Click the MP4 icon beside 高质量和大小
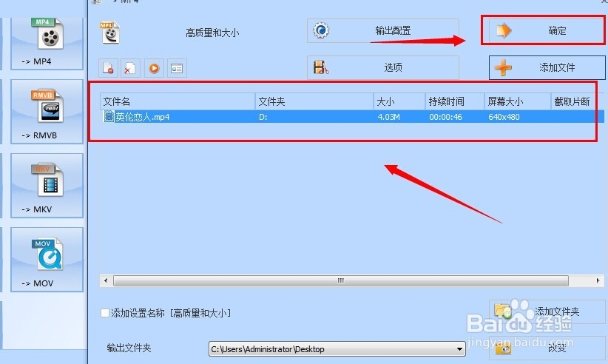The width and height of the screenshot is (608, 364). [x=110, y=33]
